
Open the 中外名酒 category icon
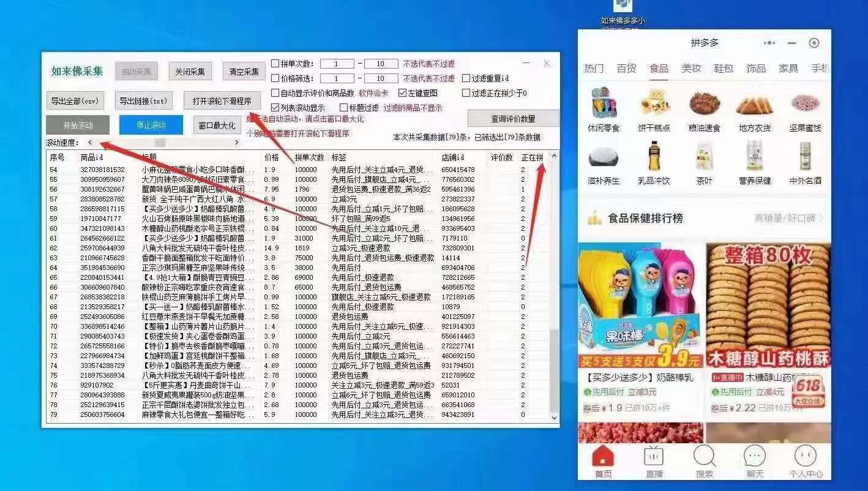[x=805, y=157]
